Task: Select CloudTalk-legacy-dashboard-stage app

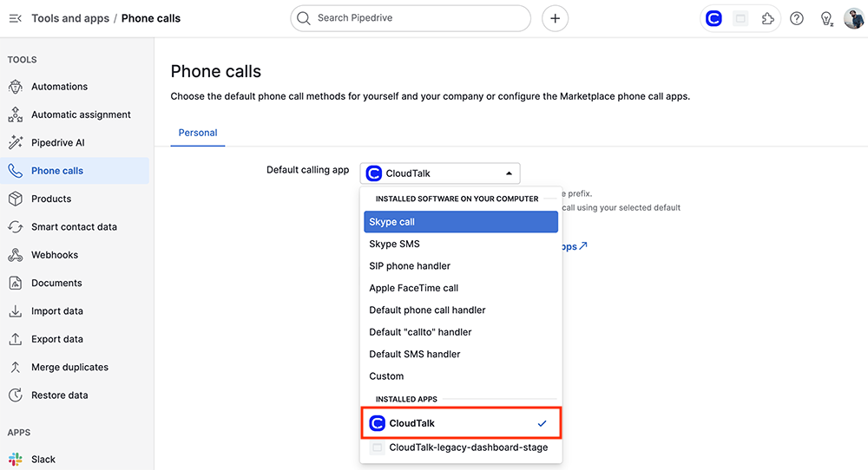Action: click(468, 447)
